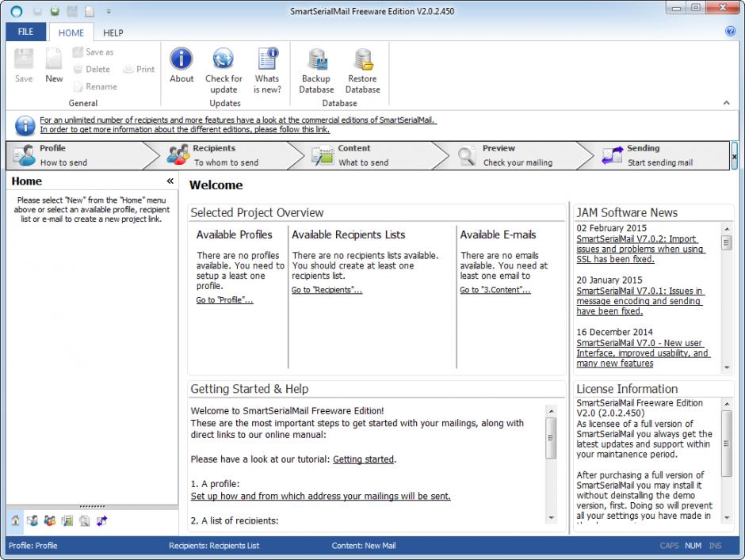Viewport: 745px width, 560px height.
Task: Click the JAM Software News scrollbar up arrow
Action: point(727,229)
